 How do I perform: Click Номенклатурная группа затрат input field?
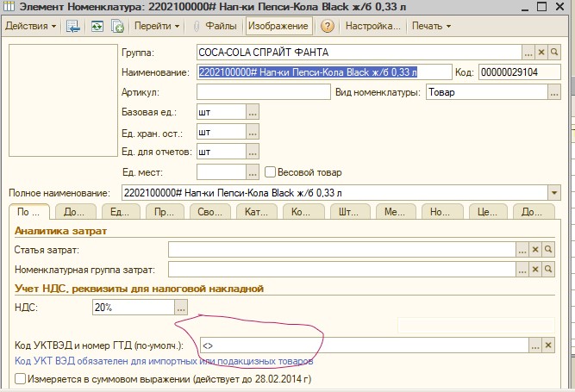point(341,270)
